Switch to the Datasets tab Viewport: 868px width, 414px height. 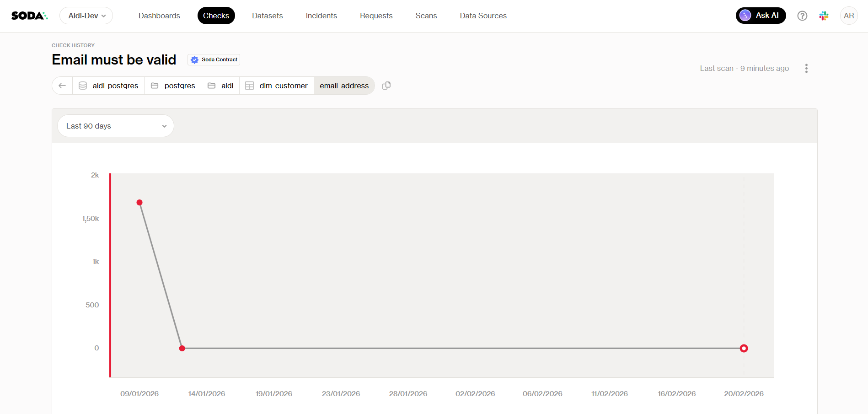coord(267,16)
